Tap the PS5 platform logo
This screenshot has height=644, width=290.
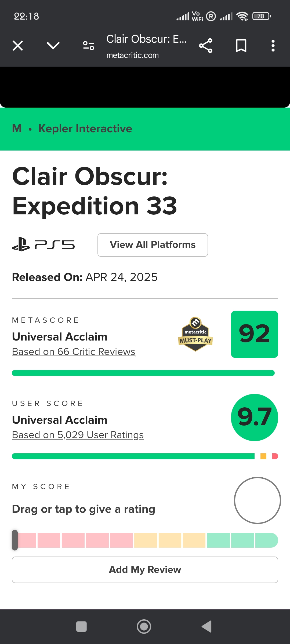44,244
